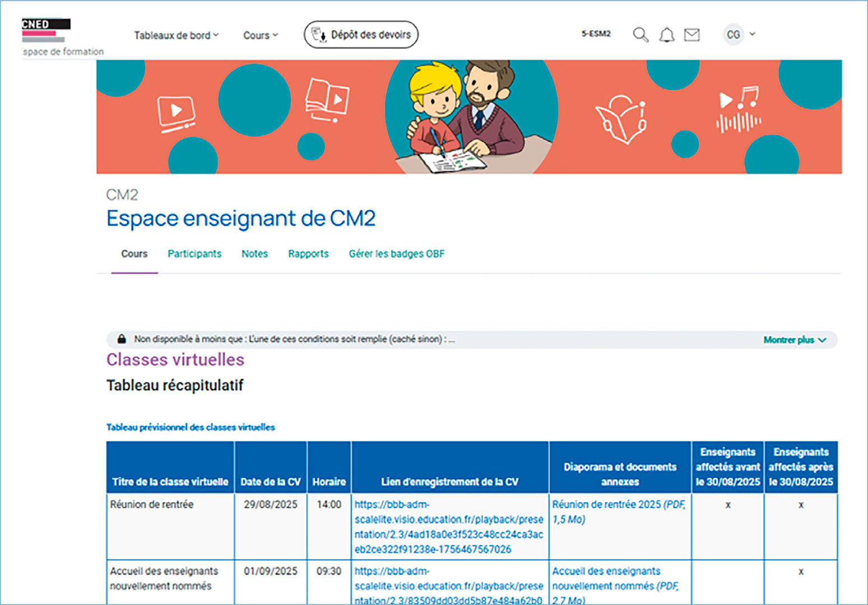Click the Espace enseignant de CM2 title

pos(241,218)
